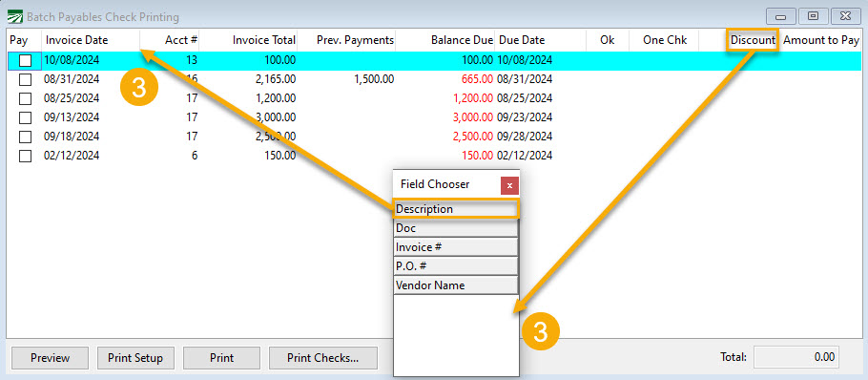Sort by Invoice Date column header
The image size is (868, 380).
point(91,40)
